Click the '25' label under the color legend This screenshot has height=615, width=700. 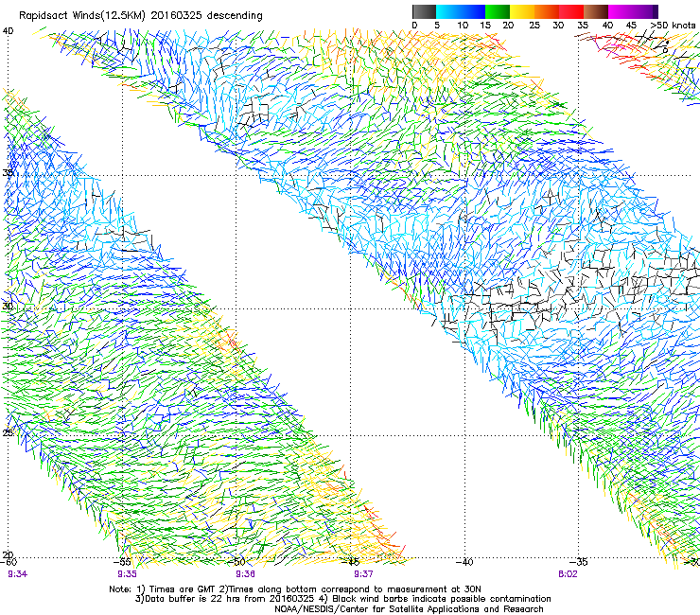coord(534,26)
